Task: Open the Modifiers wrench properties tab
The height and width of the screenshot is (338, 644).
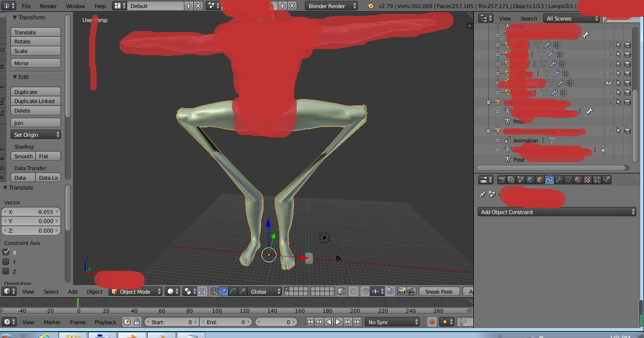Action: coord(559,180)
